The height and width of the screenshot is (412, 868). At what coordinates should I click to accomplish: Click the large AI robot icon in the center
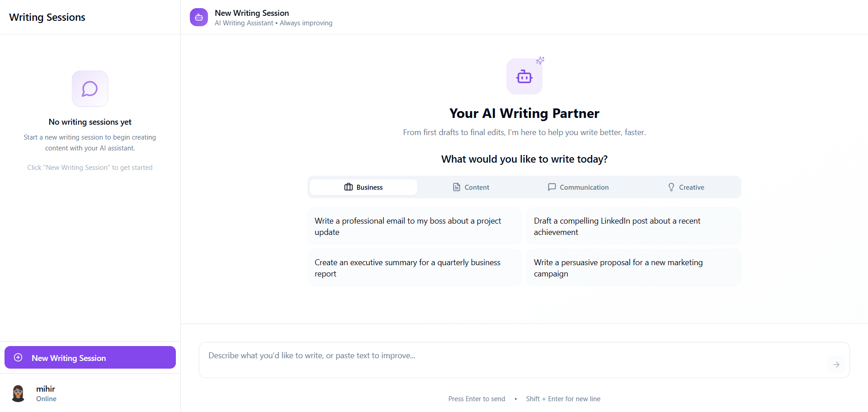coord(524,77)
